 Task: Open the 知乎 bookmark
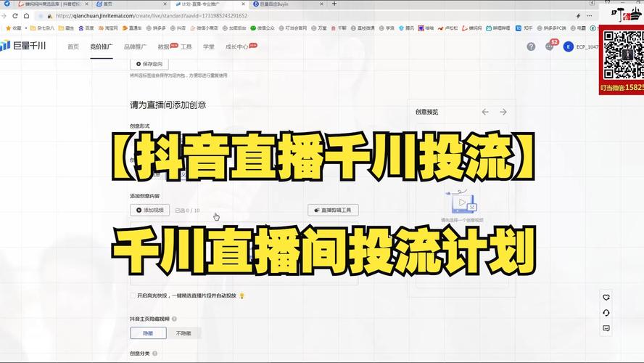click(x=524, y=28)
